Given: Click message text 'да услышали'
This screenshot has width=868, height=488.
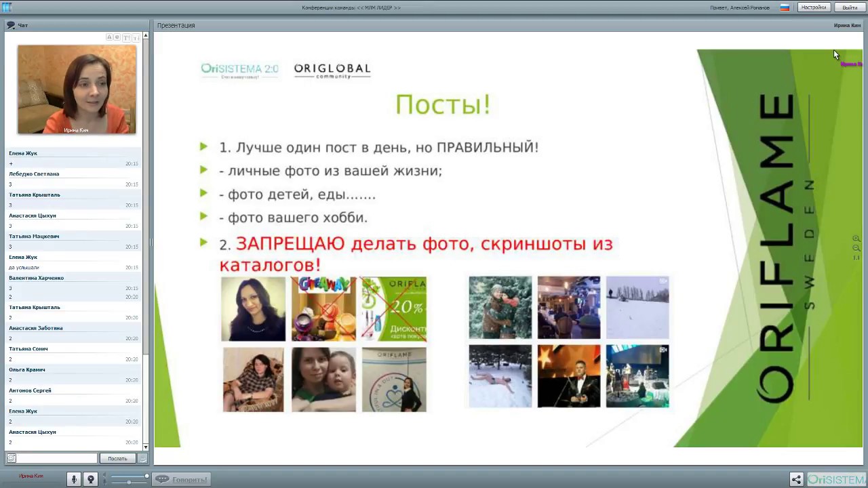Looking at the screenshot, I should tap(24, 268).
